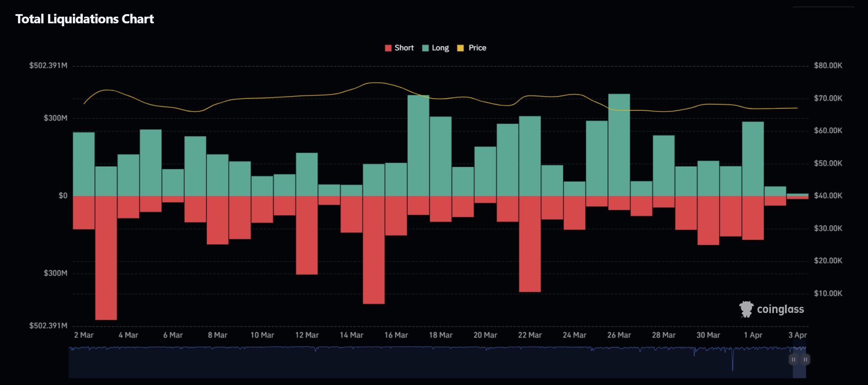The width and height of the screenshot is (868, 385).
Task: Toggle the Long series in the legend
Action: pos(435,48)
